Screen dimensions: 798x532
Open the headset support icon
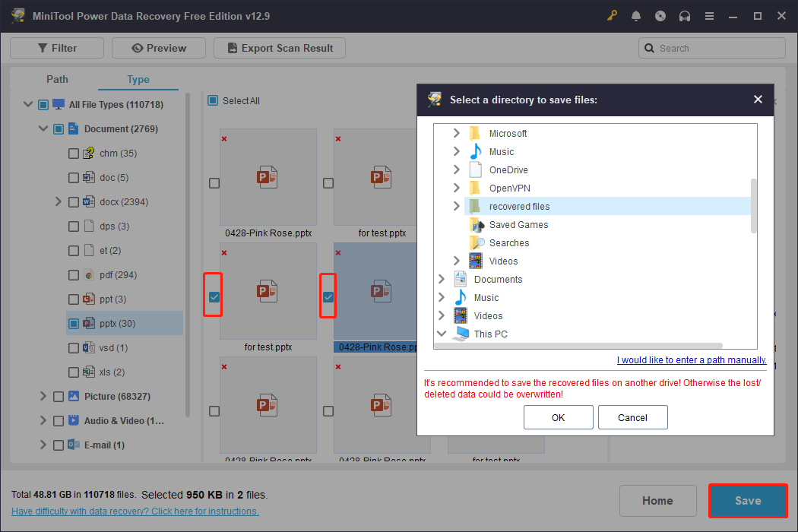[x=685, y=16]
